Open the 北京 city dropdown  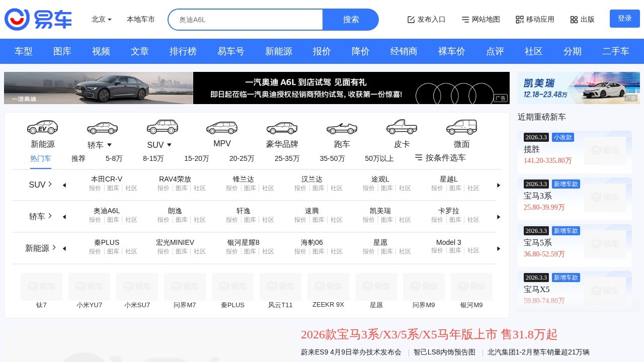coord(101,19)
